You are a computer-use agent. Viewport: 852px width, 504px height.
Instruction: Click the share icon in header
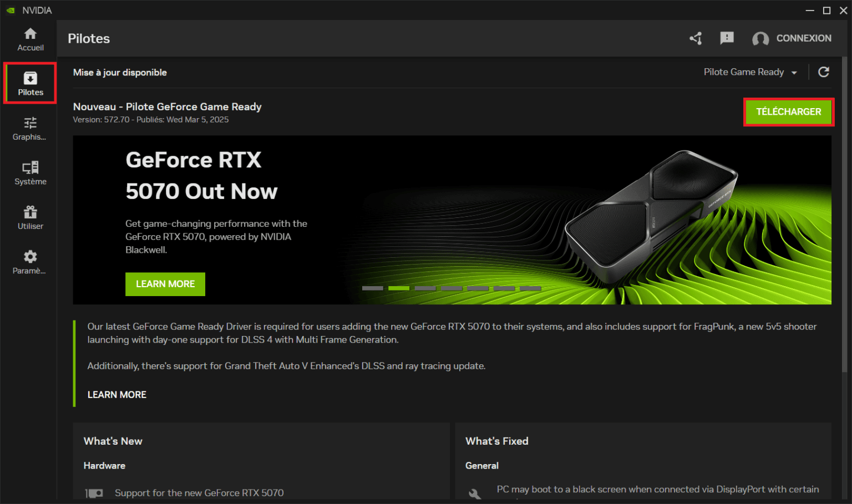[696, 38]
